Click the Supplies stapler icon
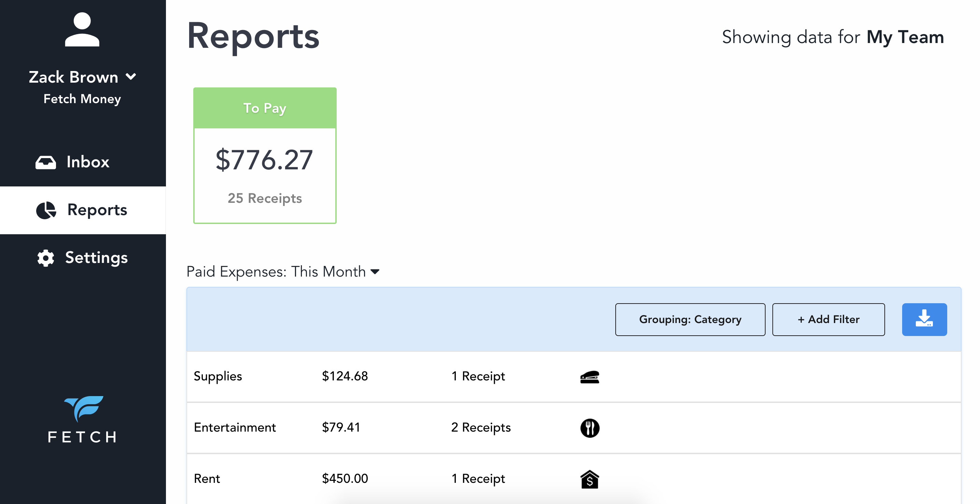The image size is (980, 504). [x=589, y=377]
